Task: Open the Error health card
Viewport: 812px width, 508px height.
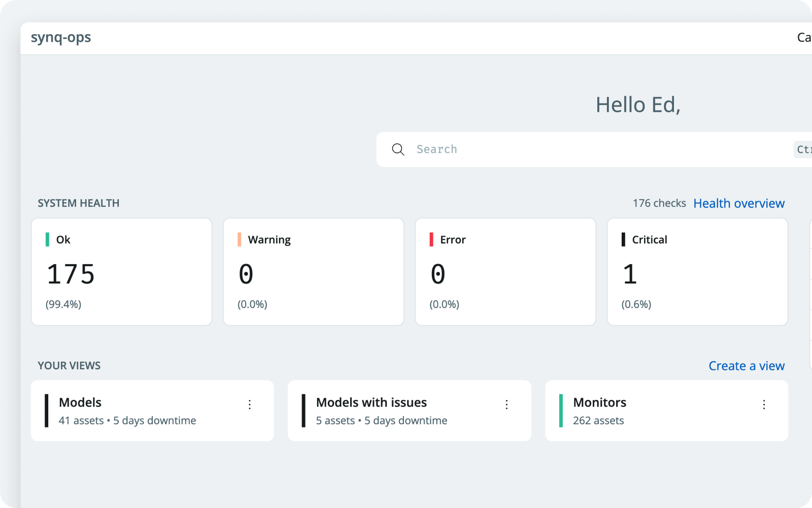Action: coord(505,272)
